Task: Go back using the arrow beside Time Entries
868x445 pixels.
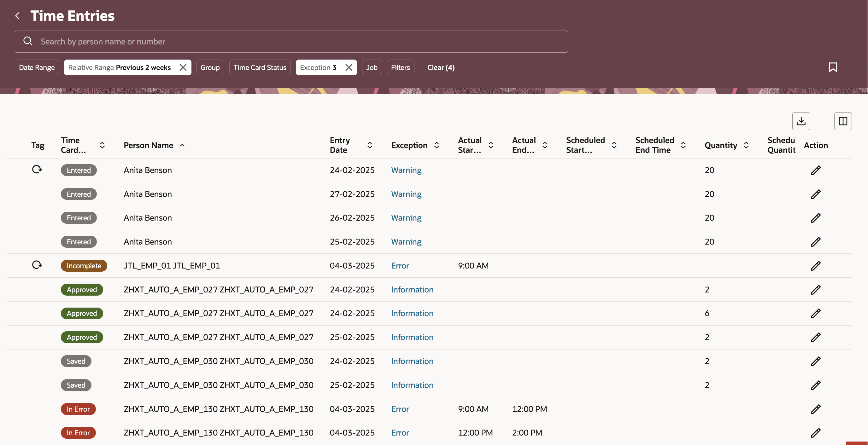Action: click(x=18, y=16)
